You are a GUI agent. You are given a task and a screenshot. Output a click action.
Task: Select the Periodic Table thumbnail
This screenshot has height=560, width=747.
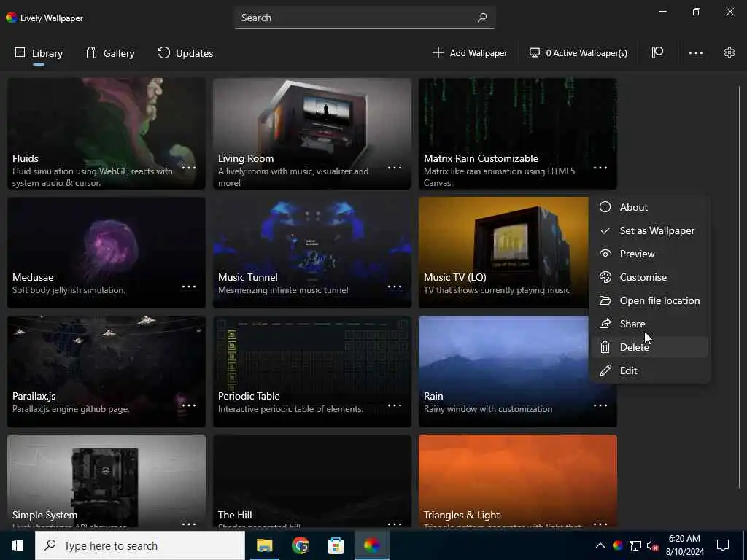312,371
